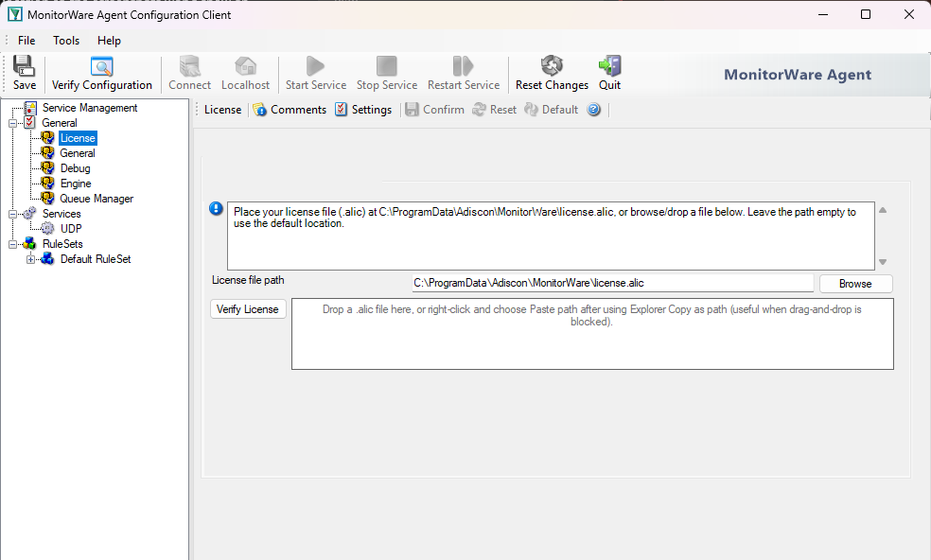Click the 'License file path' label
The image size is (931, 560).
(x=248, y=280)
